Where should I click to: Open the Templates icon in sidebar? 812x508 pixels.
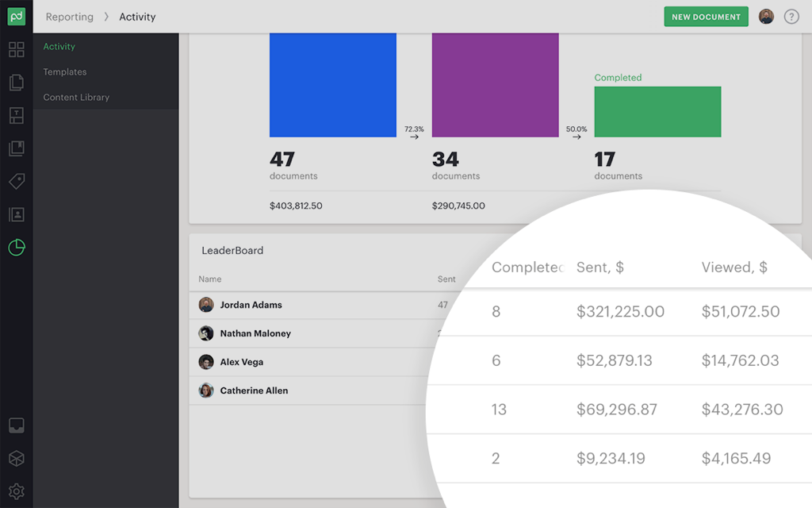pos(17,116)
